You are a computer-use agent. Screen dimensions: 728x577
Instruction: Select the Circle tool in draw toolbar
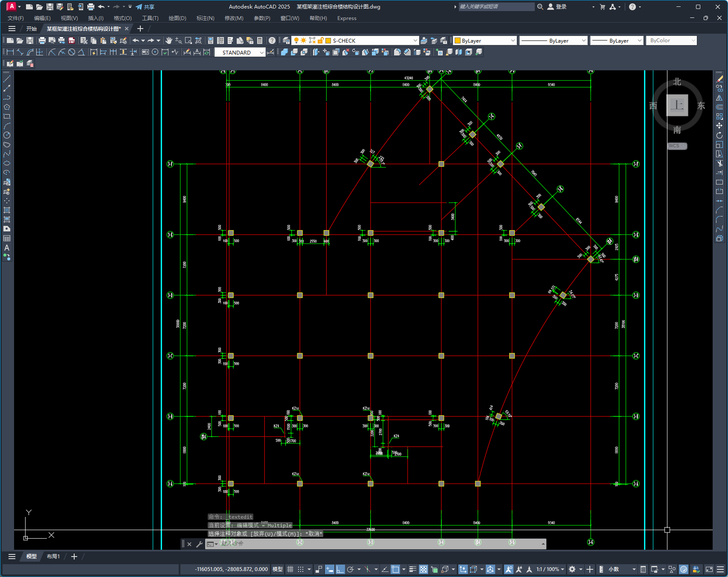point(7,135)
